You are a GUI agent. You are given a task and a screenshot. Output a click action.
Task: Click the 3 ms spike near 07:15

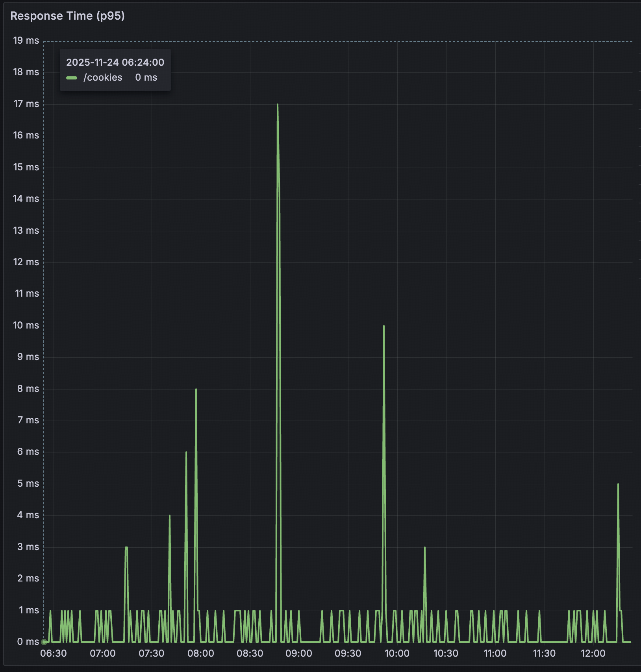tap(126, 547)
